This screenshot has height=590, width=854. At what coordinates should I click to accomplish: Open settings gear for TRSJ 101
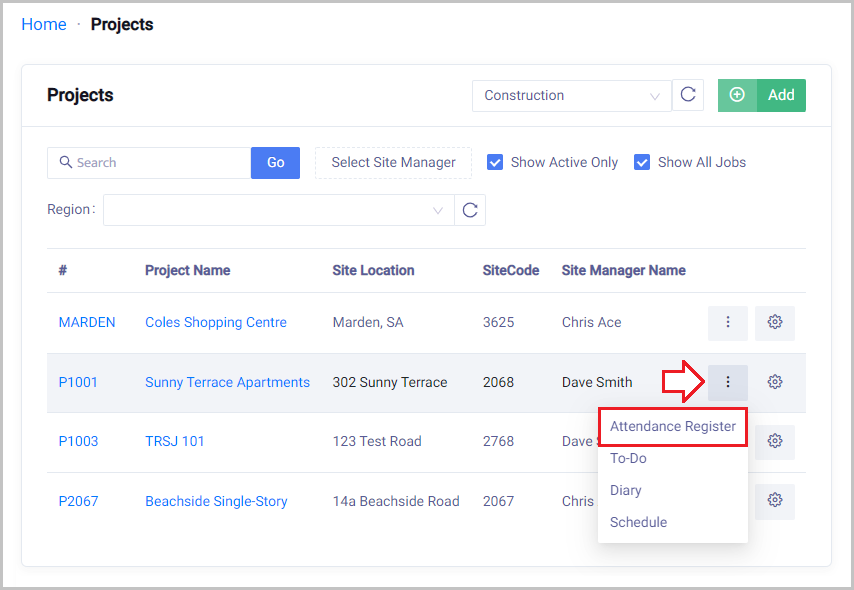tap(774, 441)
